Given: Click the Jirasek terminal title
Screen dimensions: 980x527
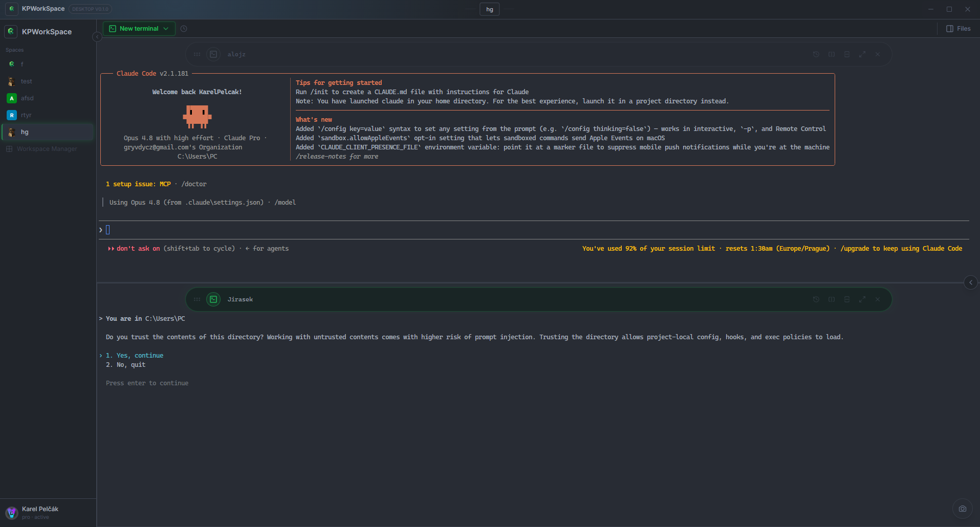Looking at the screenshot, I should point(240,299).
